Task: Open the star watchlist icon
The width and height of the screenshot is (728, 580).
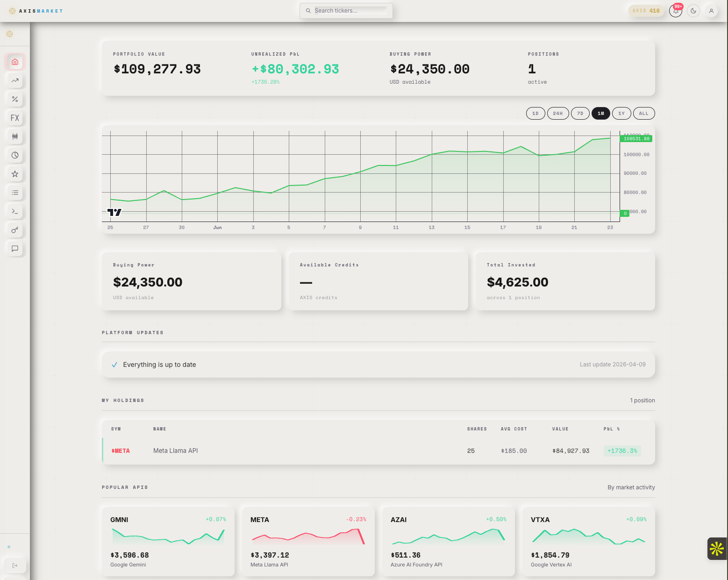Action: click(15, 174)
